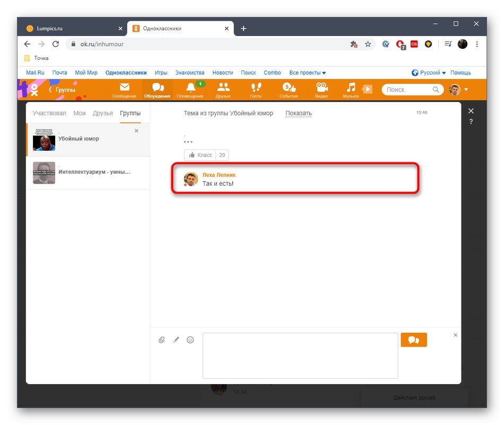
Task: Click the orange video play icon
Action: coord(368,89)
